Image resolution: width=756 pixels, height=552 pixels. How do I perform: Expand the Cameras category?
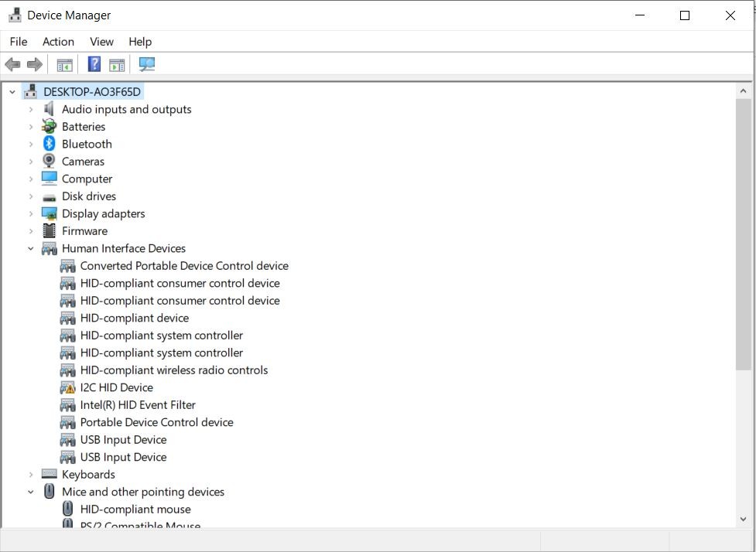31,162
